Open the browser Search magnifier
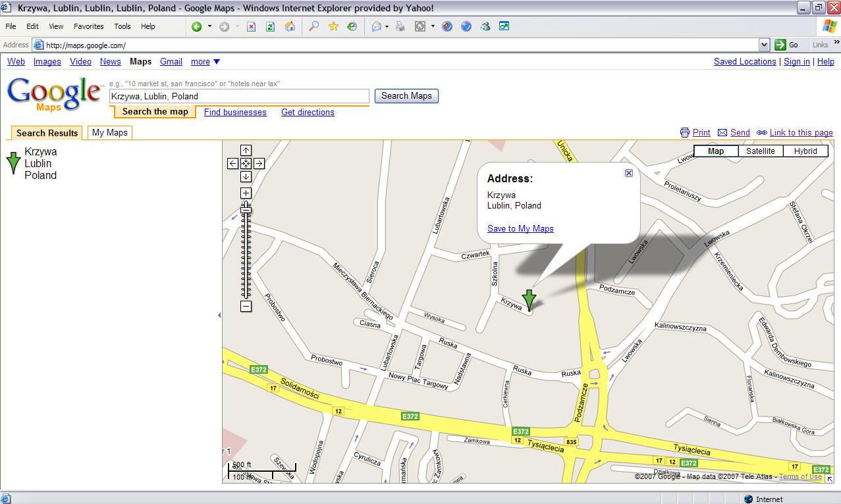Image resolution: width=841 pixels, height=504 pixels. [x=314, y=26]
